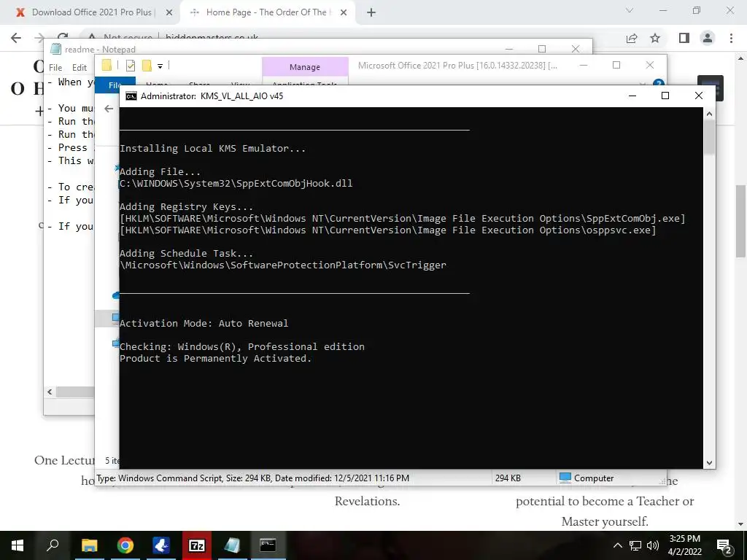Minimize the KMS_VL_ALL_AIO console window

(632, 96)
